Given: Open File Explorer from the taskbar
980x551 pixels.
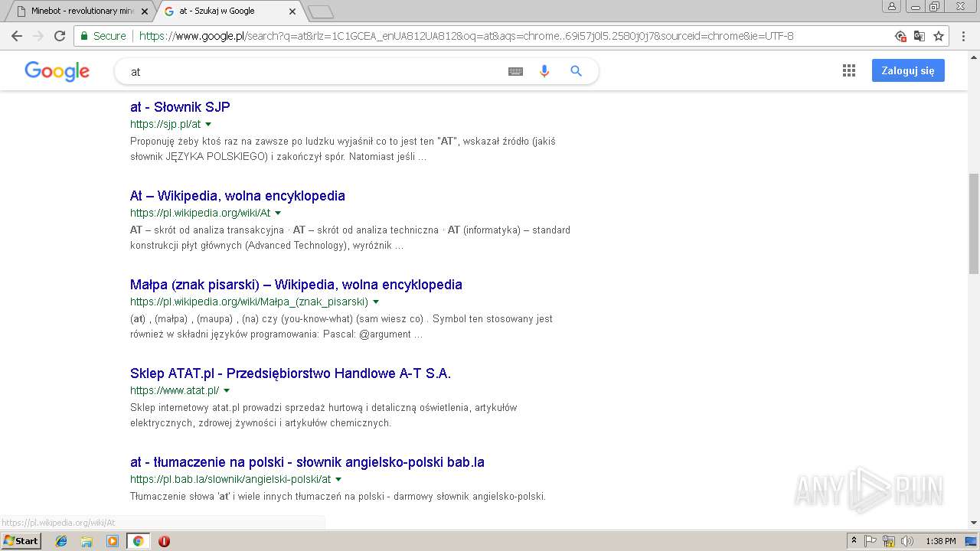Looking at the screenshot, I should [x=87, y=541].
